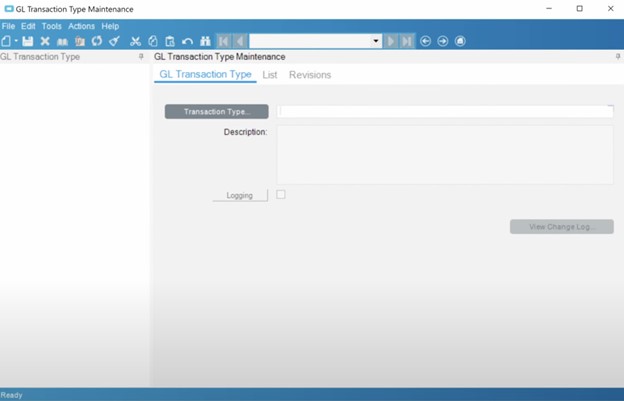Switch to the List tab
The height and width of the screenshot is (401, 624).
(x=270, y=75)
